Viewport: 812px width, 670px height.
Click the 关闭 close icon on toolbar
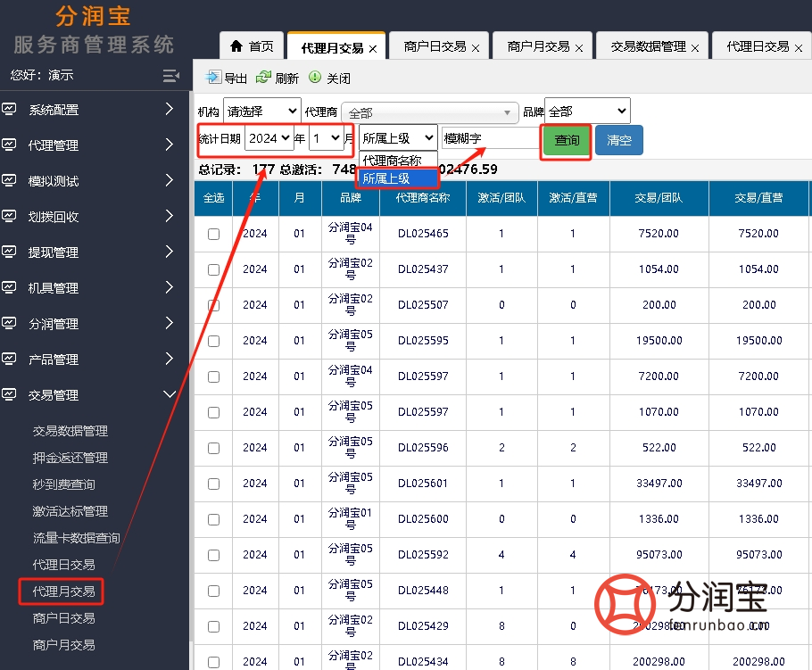312,77
